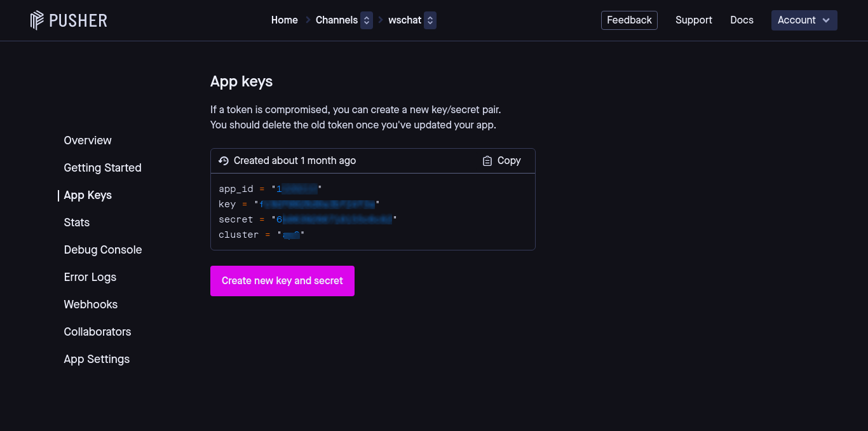Click the 'Created about 1 month ago' text
The height and width of the screenshot is (431, 868).
(x=295, y=161)
